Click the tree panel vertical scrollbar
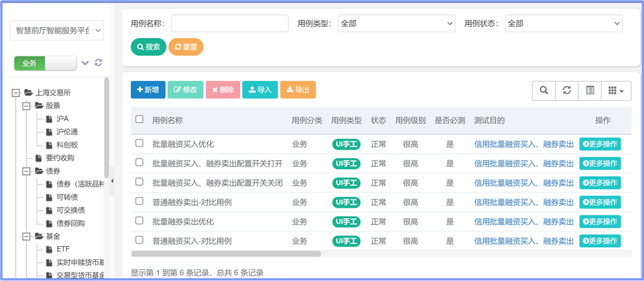 (x=107, y=127)
